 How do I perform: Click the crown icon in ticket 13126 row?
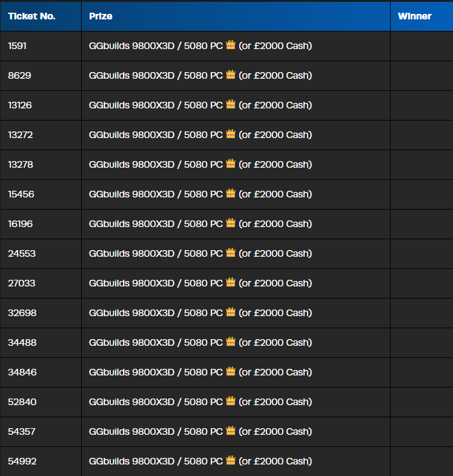click(231, 104)
